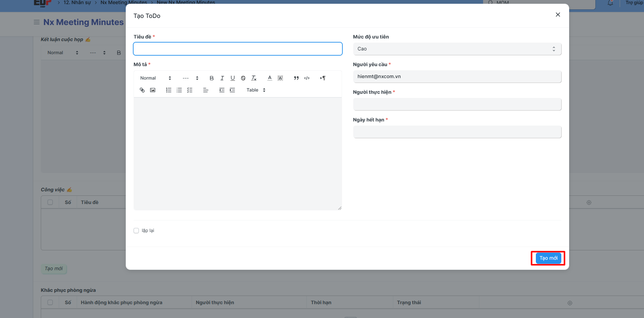Viewport: 644px width, 318px height.
Task: Click the blue Tạo mới button
Action: point(548,258)
